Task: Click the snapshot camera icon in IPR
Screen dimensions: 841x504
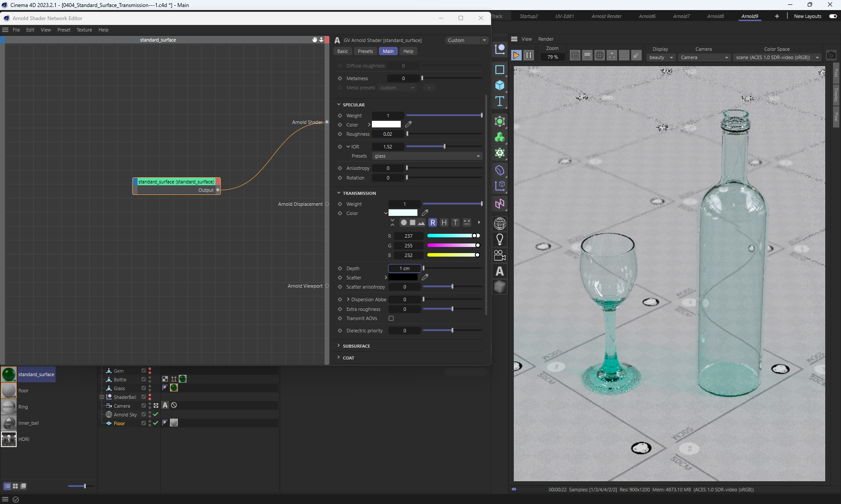Action: point(831,56)
